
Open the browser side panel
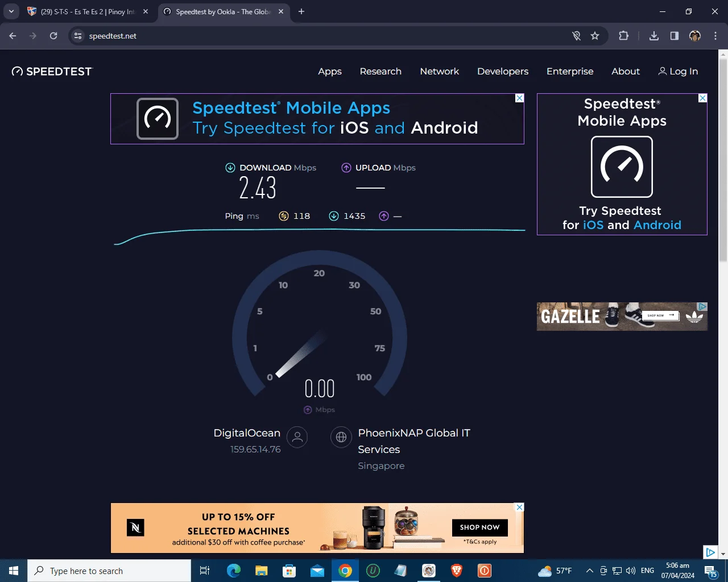[675, 36]
